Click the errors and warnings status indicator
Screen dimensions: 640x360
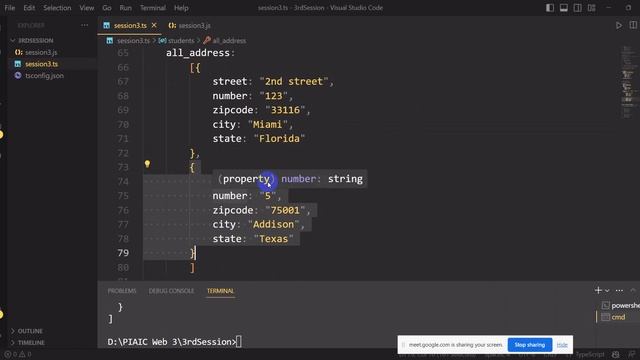click(x=18, y=354)
